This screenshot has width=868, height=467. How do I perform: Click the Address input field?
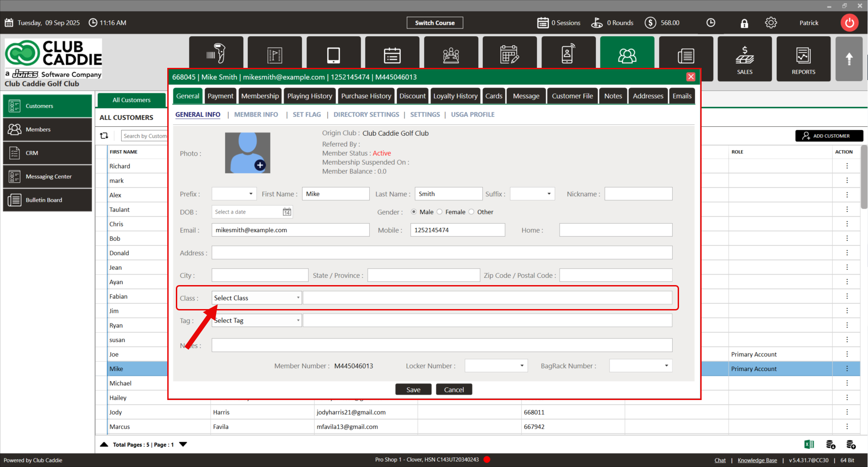click(442, 253)
